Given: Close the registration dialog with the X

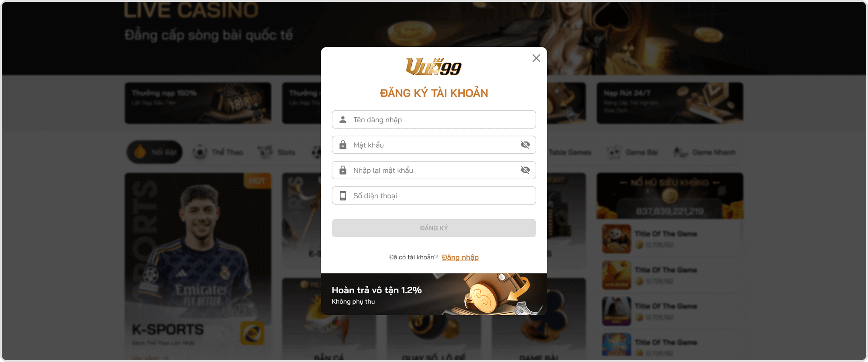Looking at the screenshot, I should click(536, 58).
